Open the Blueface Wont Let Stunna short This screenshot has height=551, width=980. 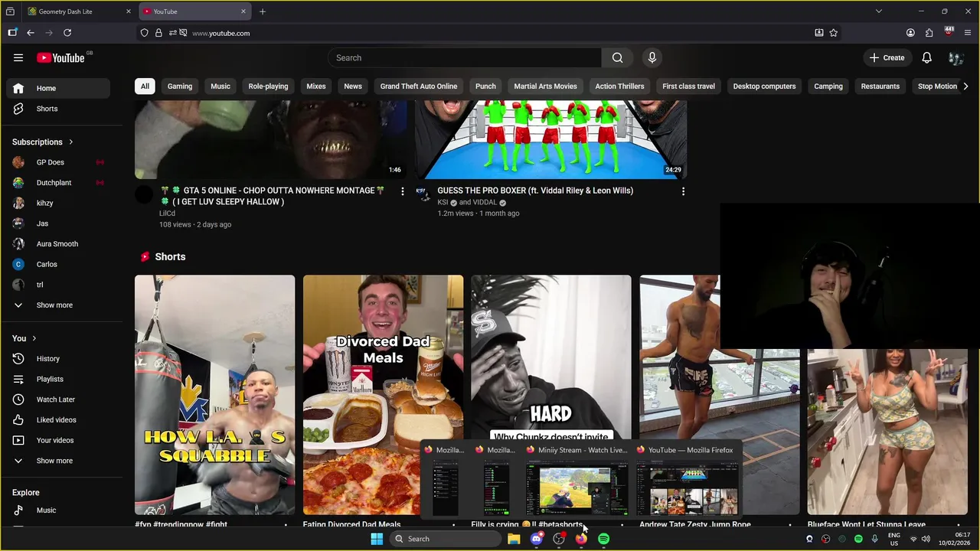(887, 432)
